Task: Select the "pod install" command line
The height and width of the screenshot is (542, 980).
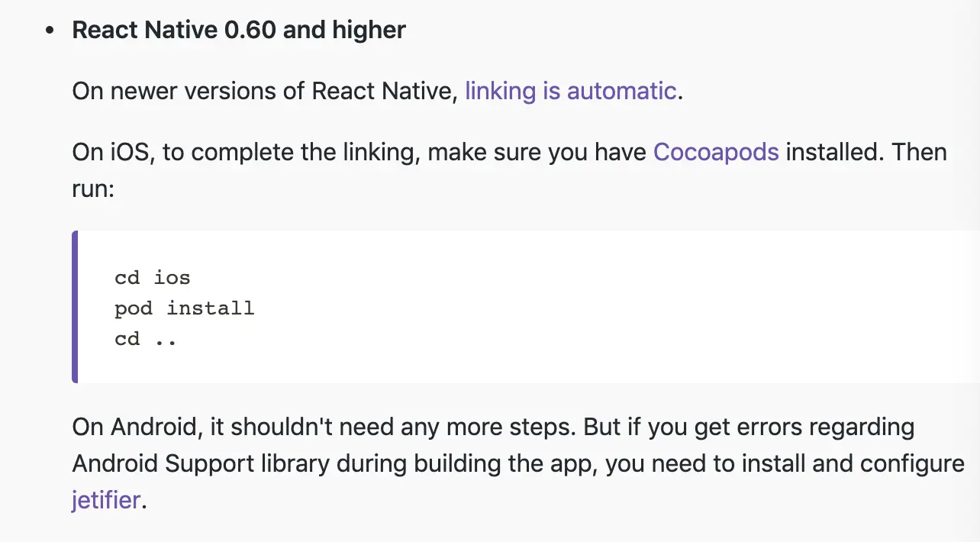Action: [x=184, y=308]
